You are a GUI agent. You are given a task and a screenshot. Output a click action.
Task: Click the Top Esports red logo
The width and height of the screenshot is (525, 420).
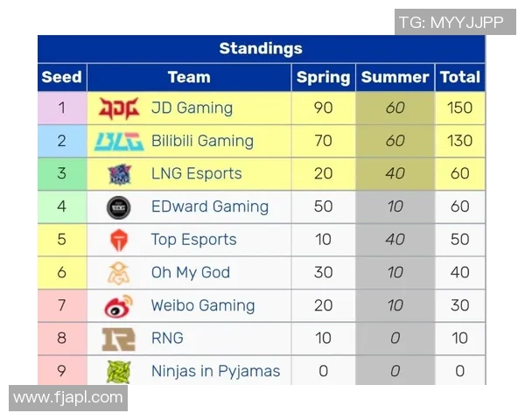coord(118,240)
